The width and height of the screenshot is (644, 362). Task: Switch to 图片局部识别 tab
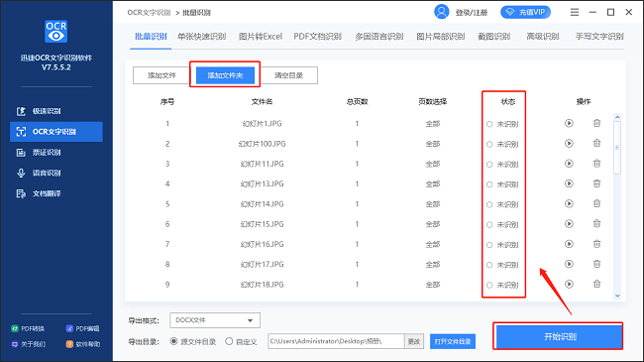(x=440, y=37)
